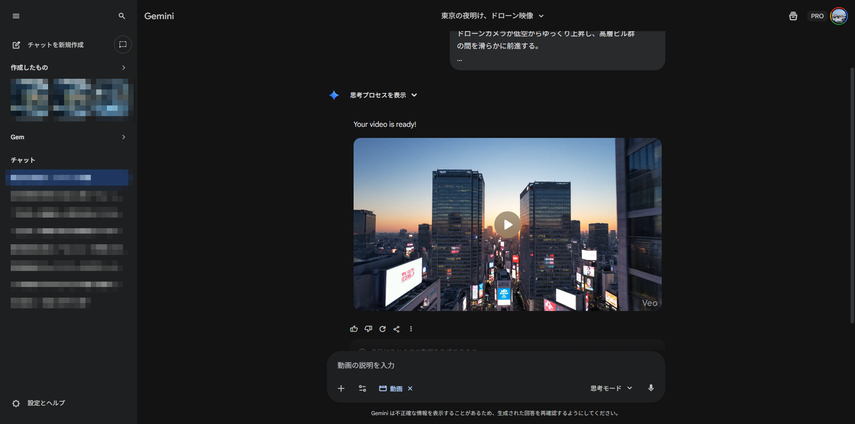This screenshot has height=424, width=855.
Task: Open chat search with the magnifier icon
Action: (122, 16)
